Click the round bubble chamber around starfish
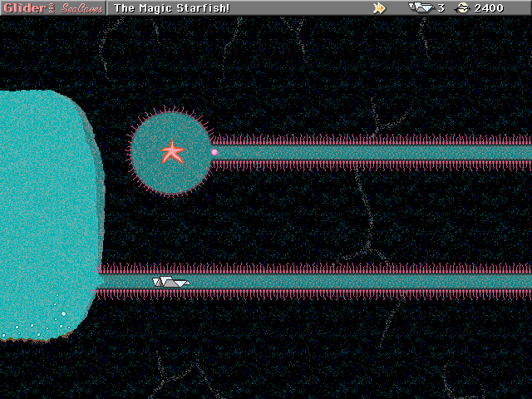 (150, 170)
